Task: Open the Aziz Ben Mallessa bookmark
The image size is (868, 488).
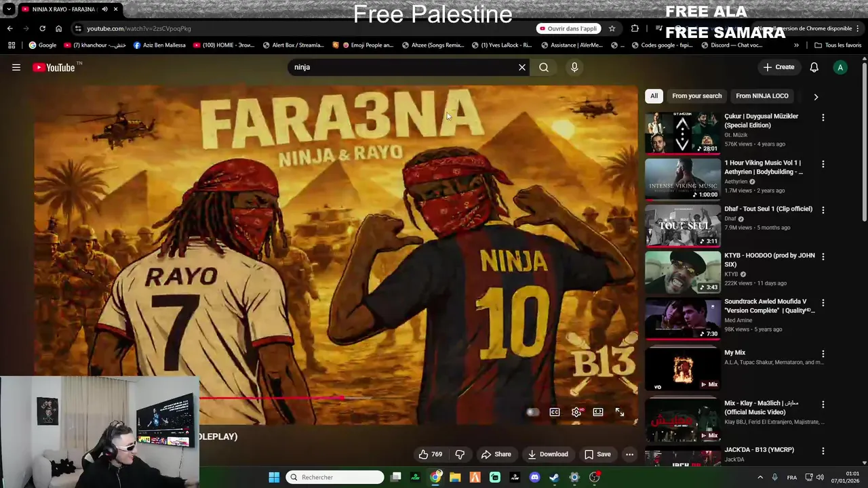Action: click(159, 45)
